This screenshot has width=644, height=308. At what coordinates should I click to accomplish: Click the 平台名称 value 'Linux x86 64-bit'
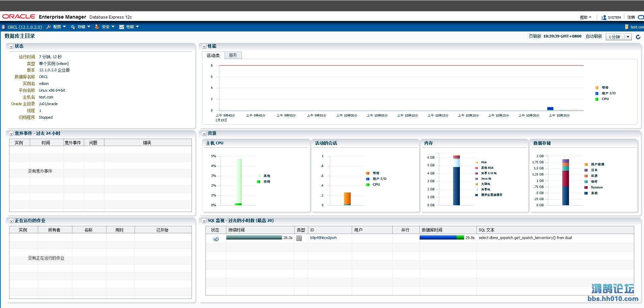tap(52, 90)
